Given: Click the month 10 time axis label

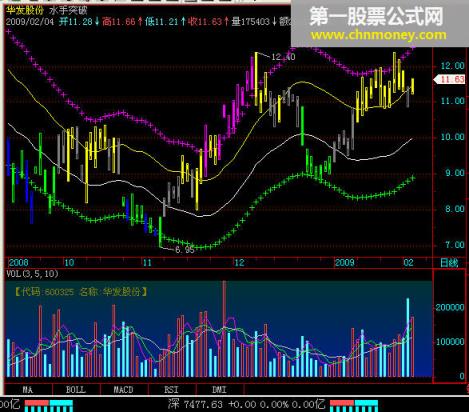Looking at the screenshot, I should [69, 263].
